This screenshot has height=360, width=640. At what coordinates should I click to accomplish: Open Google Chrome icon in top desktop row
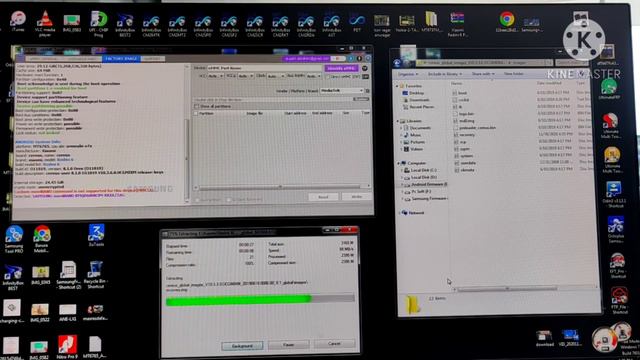507,21
